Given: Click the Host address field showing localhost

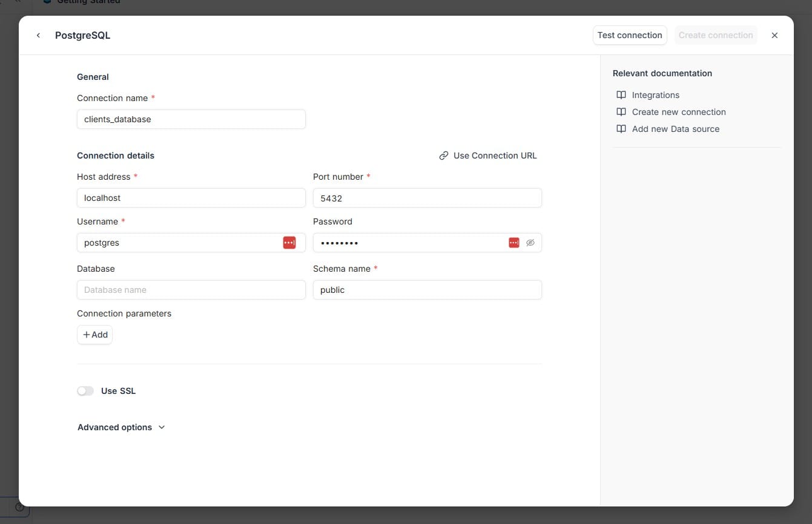Looking at the screenshot, I should pos(191,198).
